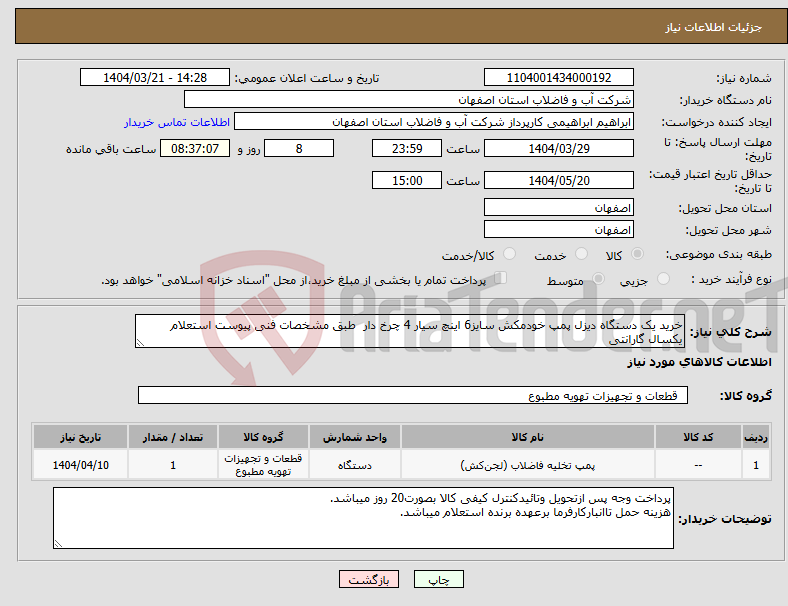Click the resize handle of buyer notes box
This screenshot has width=788, height=606.
(58, 544)
